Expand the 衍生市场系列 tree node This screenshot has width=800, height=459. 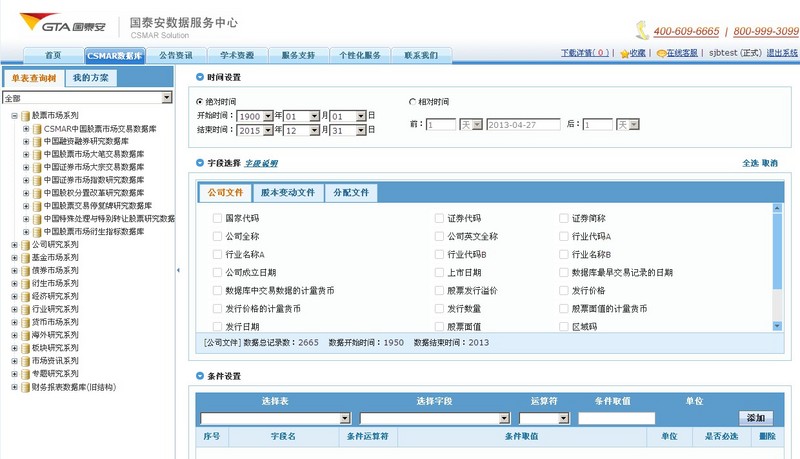click(x=14, y=284)
